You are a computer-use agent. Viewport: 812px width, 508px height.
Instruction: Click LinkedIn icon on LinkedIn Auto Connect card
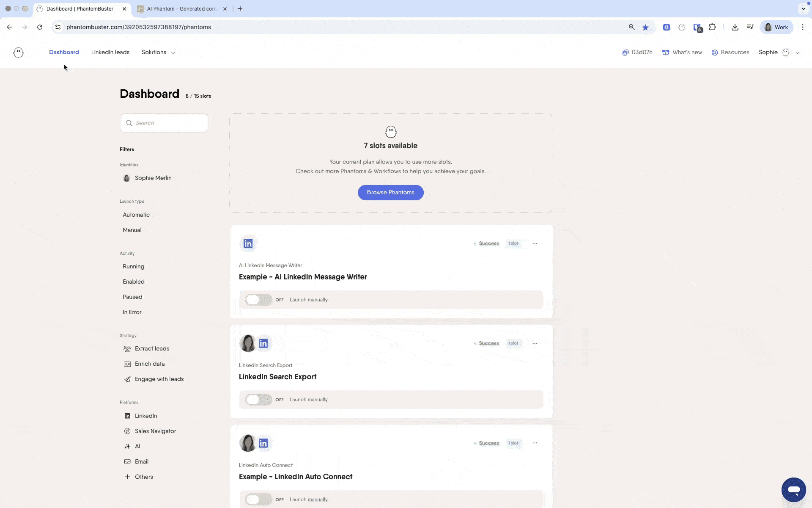263,443
